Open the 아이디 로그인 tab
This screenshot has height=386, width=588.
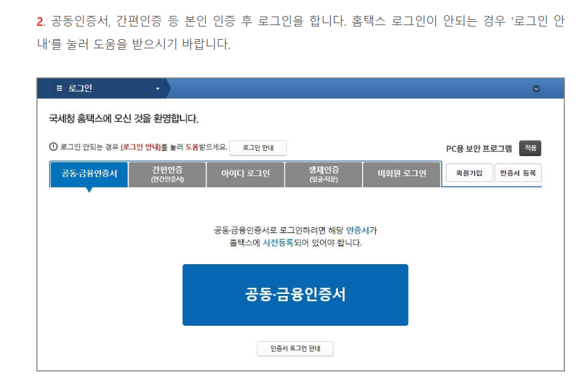coord(245,174)
